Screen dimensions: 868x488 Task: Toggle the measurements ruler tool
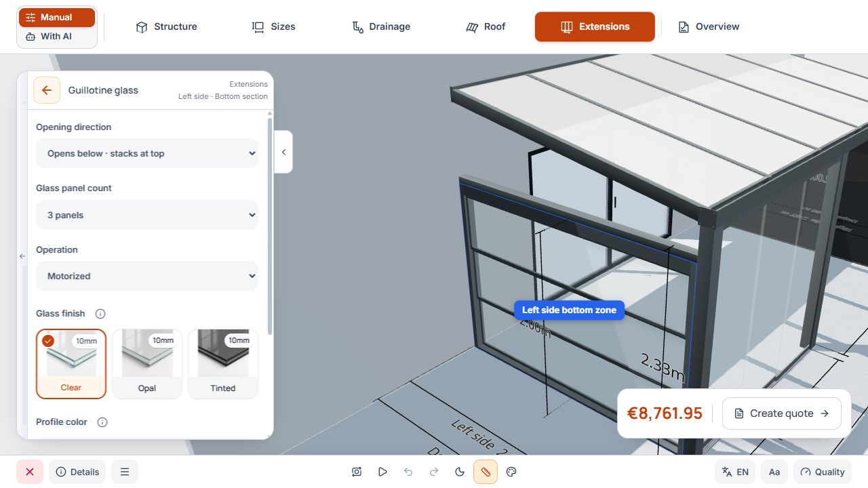[486, 472]
